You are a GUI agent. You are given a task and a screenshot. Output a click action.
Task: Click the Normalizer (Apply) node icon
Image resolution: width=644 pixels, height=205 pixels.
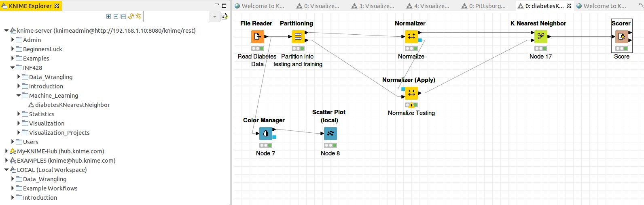tap(411, 93)
